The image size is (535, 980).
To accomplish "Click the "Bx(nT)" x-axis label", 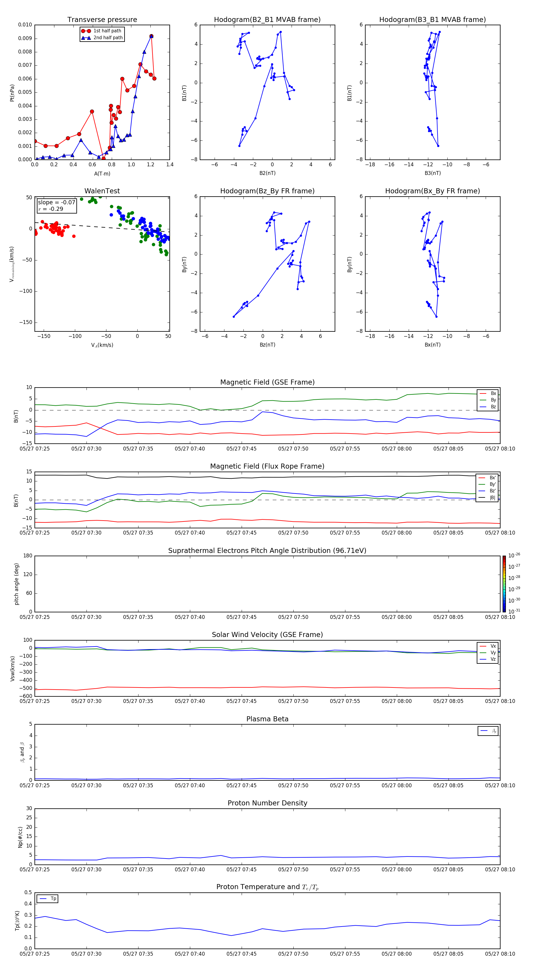I will pyautogui.click(x=432, y=345).
